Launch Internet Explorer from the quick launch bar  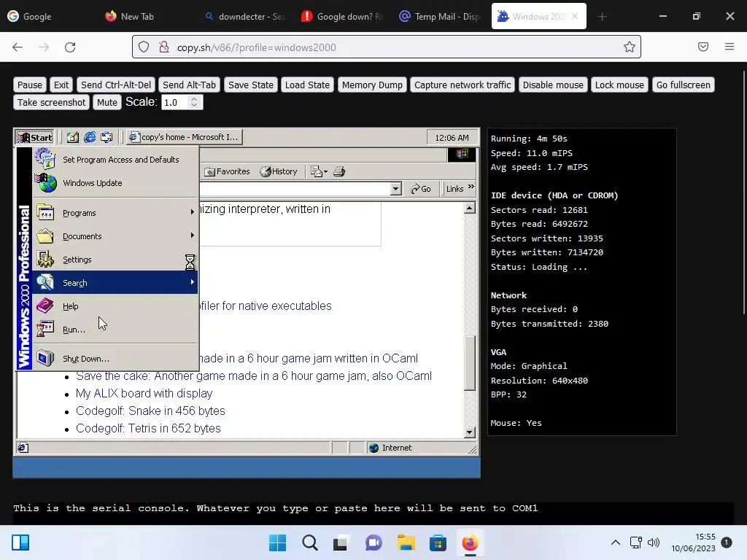90,137
